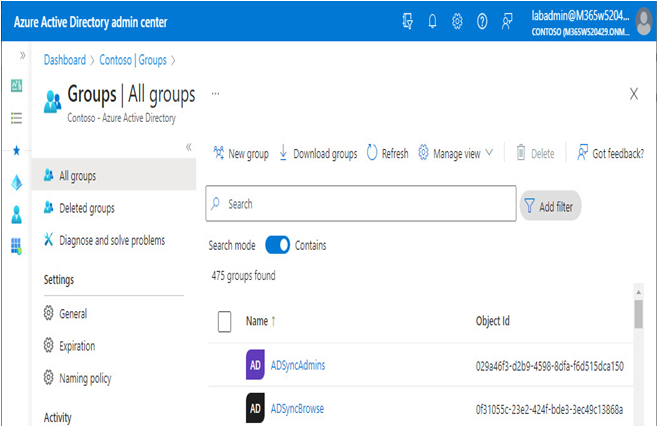Screen dimensions: 658x426
Task: Go to Dashboard breadcrumb link
Action: (65, 60)
